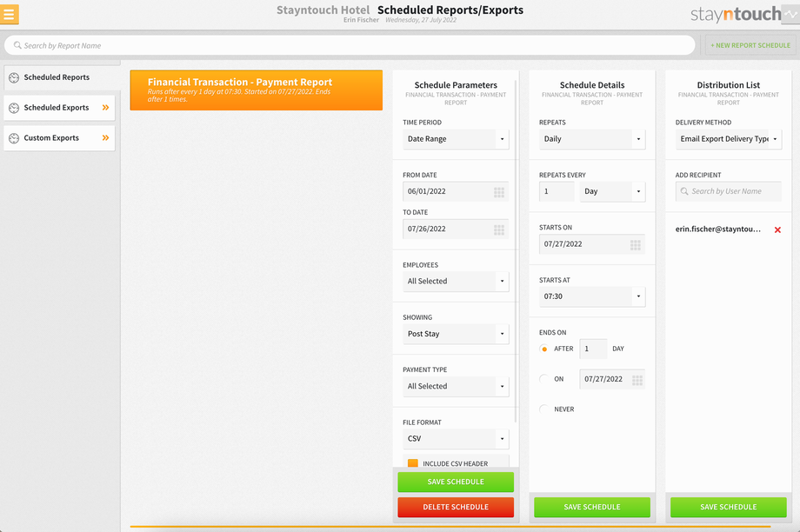Click the After day count field
The height and width of the screenshot is (532, 800).
(x=593, y=349)
